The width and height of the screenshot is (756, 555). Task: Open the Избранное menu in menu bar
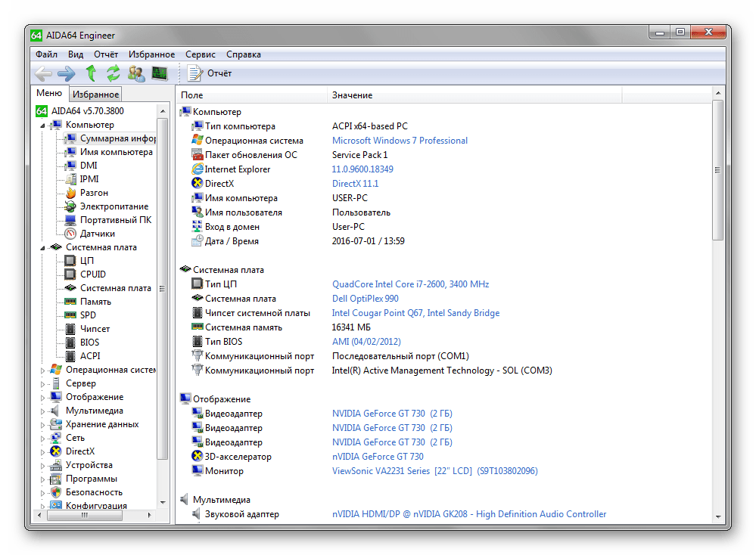pos(151,54)
